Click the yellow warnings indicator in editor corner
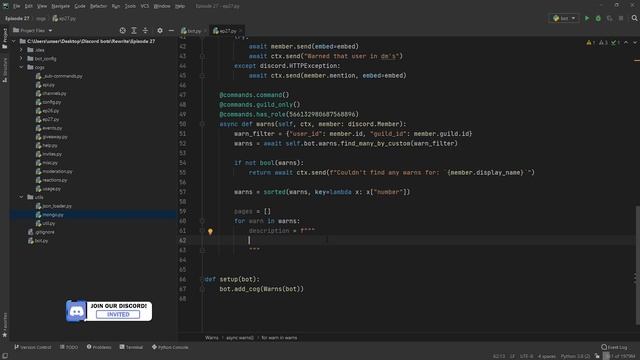 point(590,42)
